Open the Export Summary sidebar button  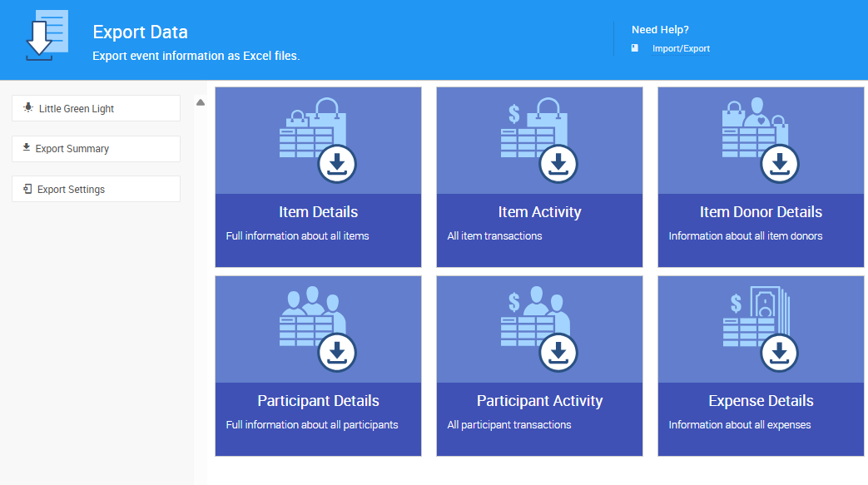pos(96,149)
